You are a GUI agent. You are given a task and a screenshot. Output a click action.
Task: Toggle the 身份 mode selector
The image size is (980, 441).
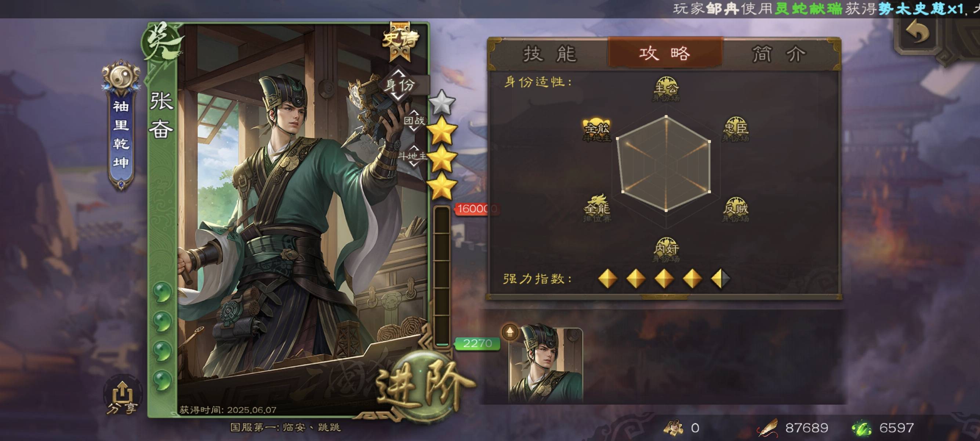(x=399, y=85)
